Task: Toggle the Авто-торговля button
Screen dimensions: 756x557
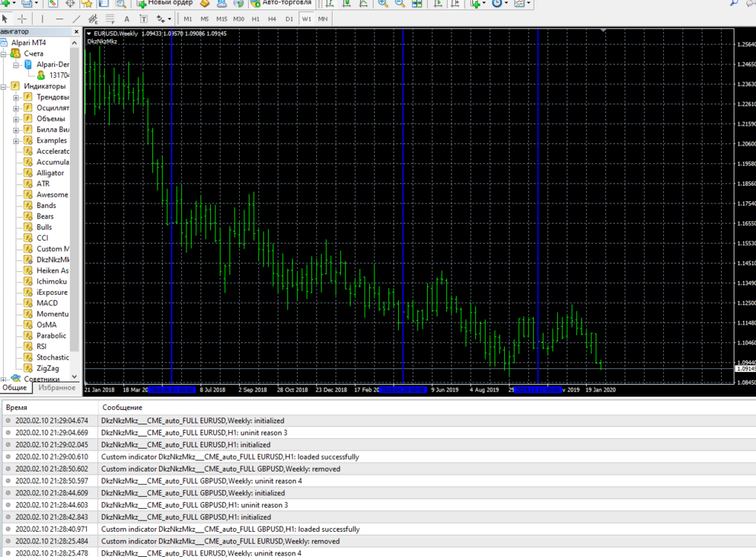Action: click(x=281, y=4)
